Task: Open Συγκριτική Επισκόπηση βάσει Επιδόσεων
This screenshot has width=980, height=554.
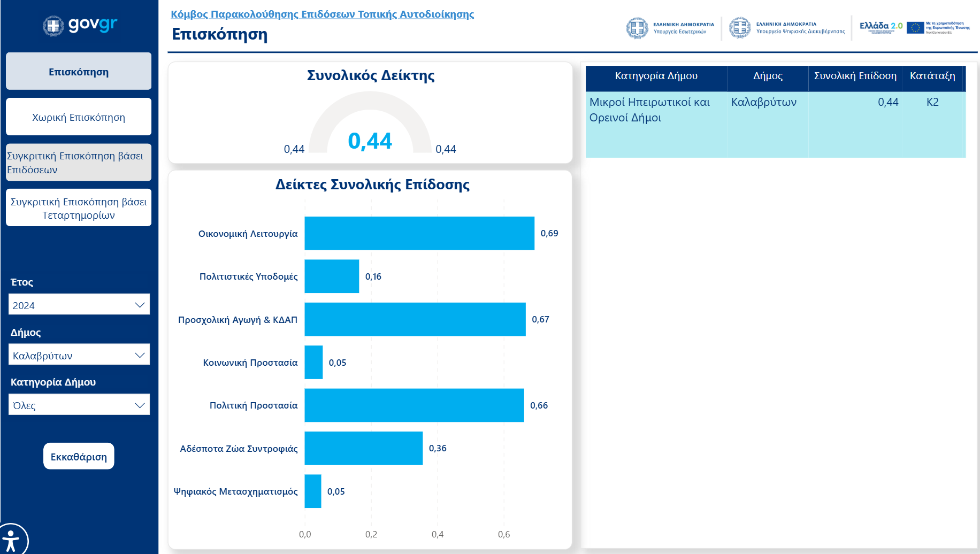Action: click(x=79, y=163)
